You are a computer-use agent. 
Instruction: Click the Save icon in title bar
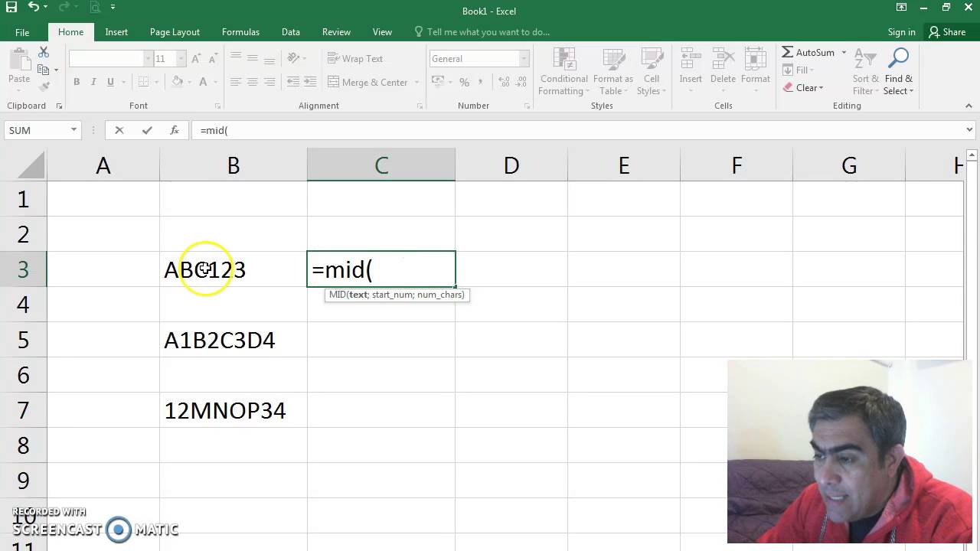tap(11, 7)
